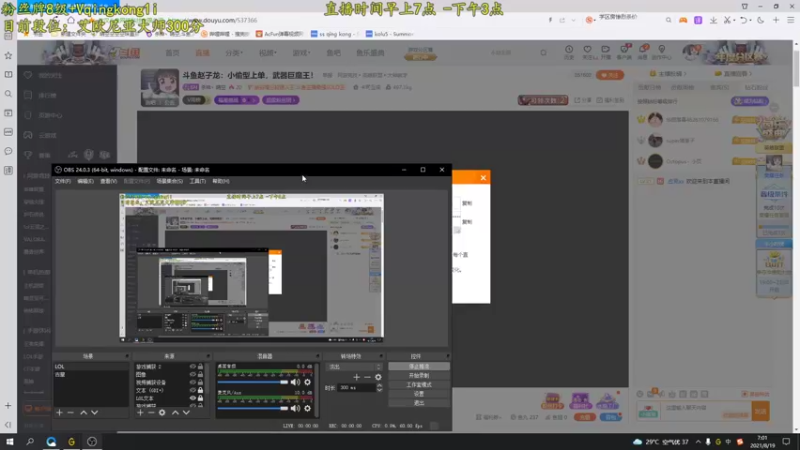Open source properties gear in sources panel
800x450 pixels.
[x=162, y=412]
